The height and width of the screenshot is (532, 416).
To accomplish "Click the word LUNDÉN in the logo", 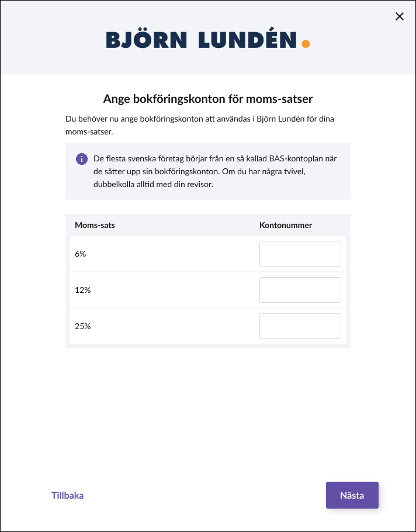I will click(x=248, y=39).
